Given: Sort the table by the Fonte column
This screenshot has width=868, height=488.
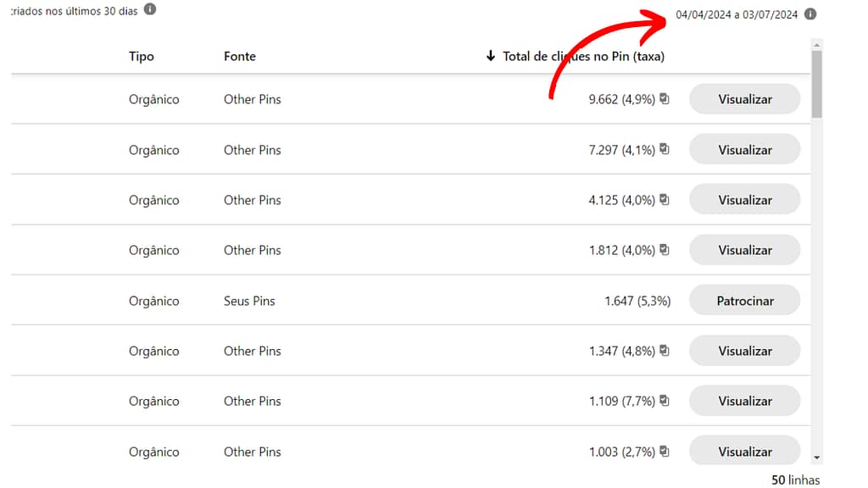Looking at the screenshot, I should pyautogui.click(x=240, y=56).
